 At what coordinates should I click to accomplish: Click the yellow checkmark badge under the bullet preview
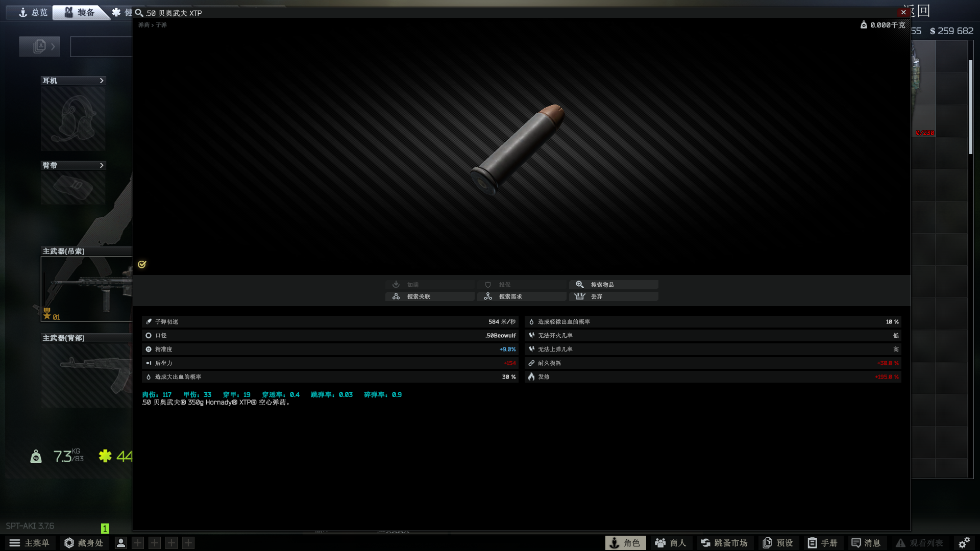(x=142, y=264)
